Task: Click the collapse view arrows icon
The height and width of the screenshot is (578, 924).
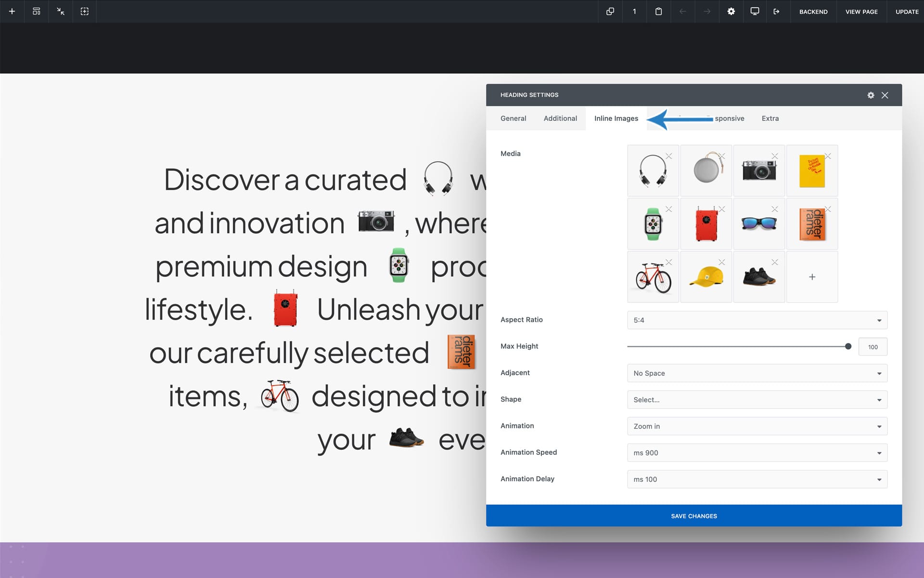Action: (x=61, y=12)
